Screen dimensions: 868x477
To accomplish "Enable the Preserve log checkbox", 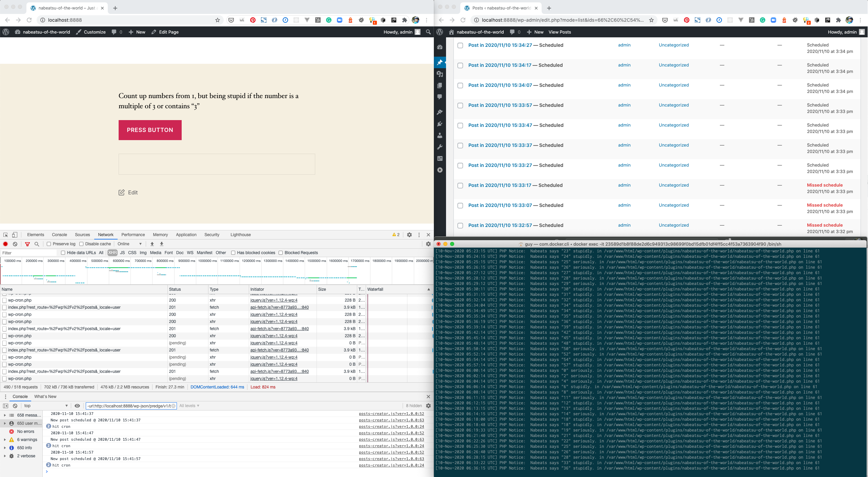I will [49, 244].
